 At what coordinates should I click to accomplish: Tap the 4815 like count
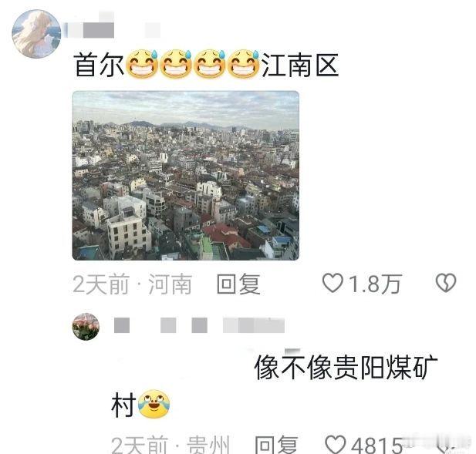(x=376, y=445)
